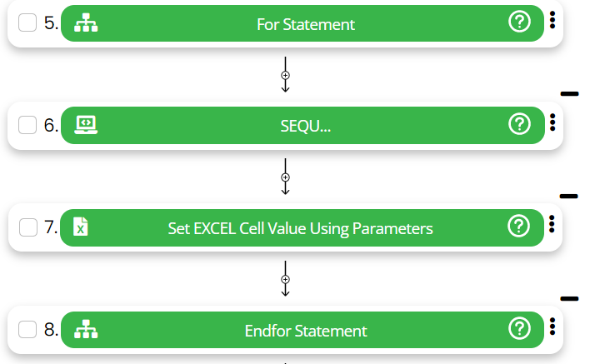Add step between For Statement and SEQU
This screenshot has width=610, height=364.
tap(285, 75)
